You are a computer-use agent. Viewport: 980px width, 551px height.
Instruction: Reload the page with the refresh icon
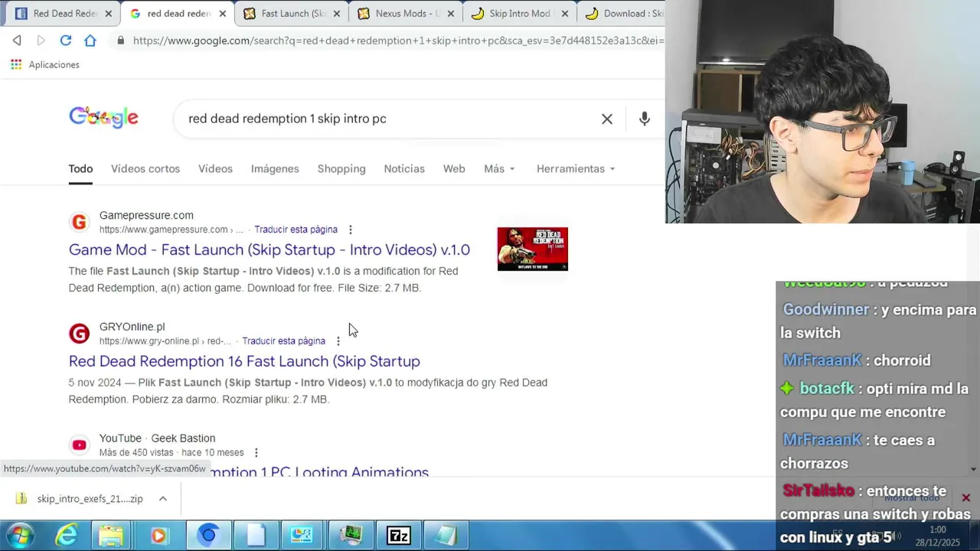[x=66, y=41]
